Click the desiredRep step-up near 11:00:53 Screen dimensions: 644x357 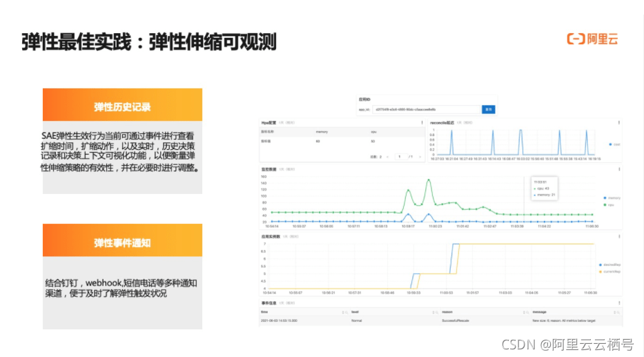point(452,258)
